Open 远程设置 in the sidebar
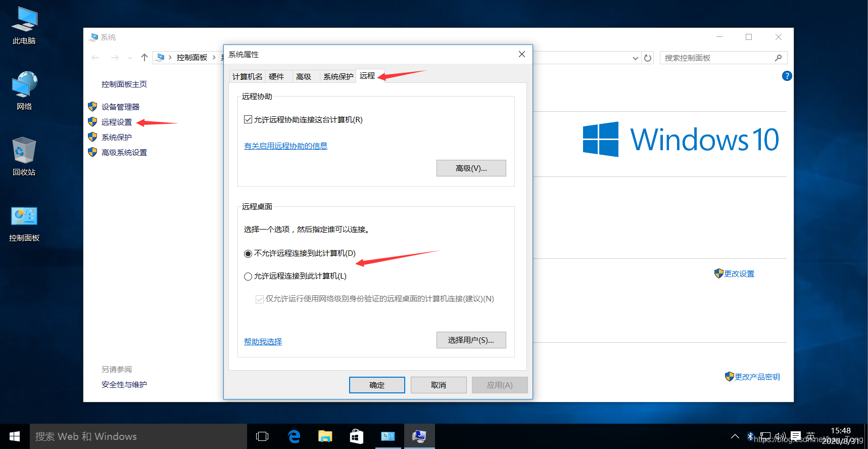The width and height of the screenshot is (868, 449). coord(117,122)
